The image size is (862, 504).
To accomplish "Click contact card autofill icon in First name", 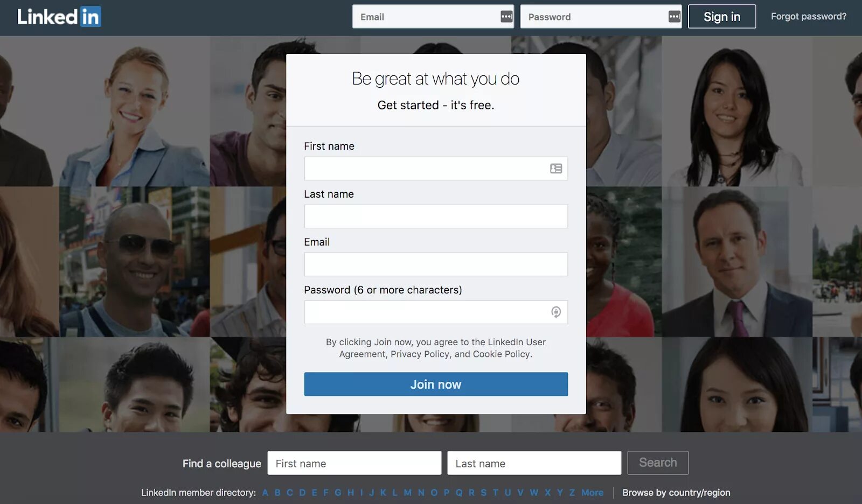I will pyautogui.click(x=556, y=169).
